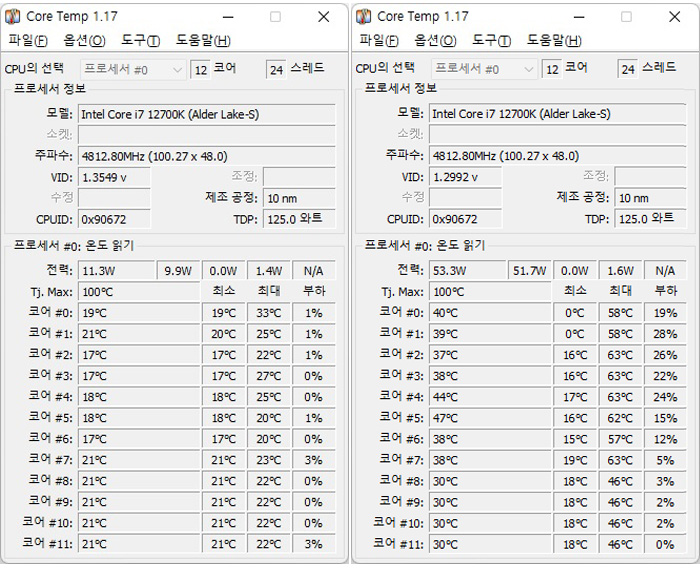The height and width of the screenshot is (570, 700).
Task: Close the left Core Temp window
Action: (324, 17)
